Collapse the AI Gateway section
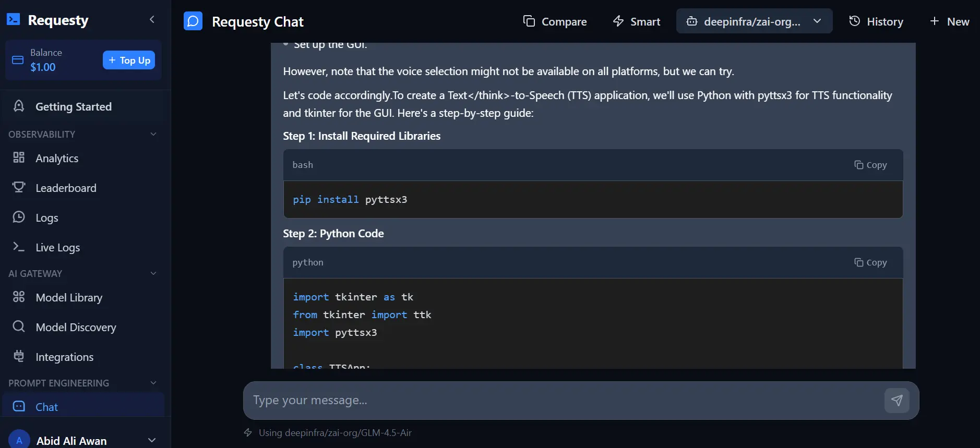Screen dimensions: 980x448 [153, 273]
